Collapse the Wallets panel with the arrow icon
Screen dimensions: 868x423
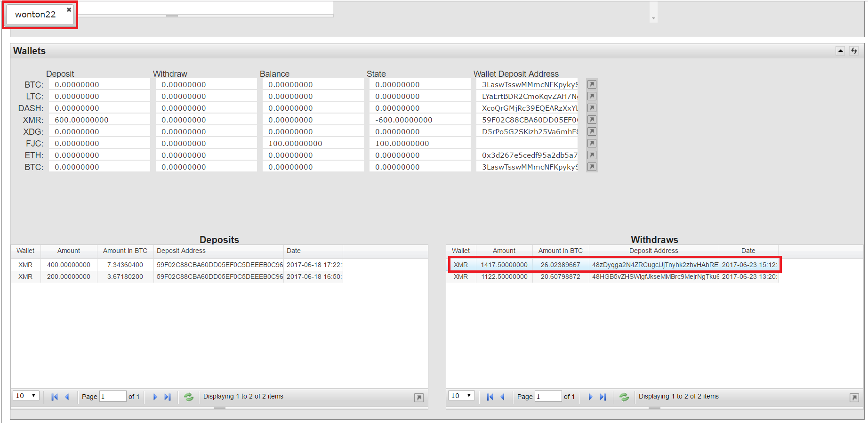coord(841,51)
